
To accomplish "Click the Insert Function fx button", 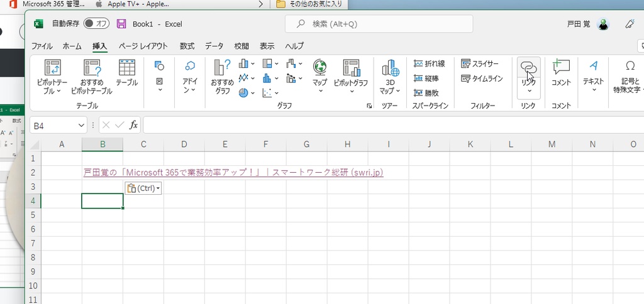I will coord(133,125).
